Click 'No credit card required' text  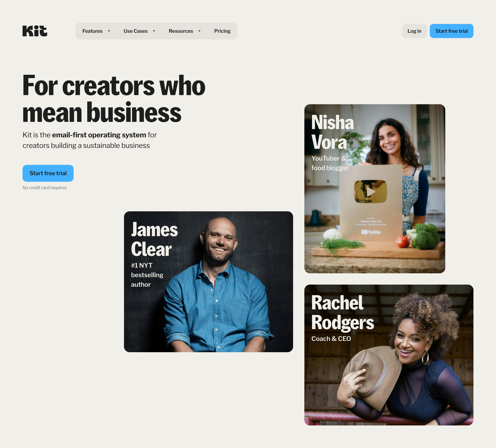point(45,188)
